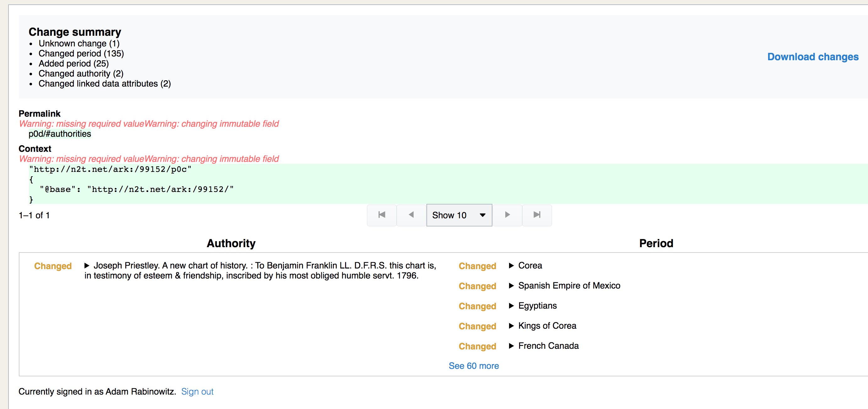Expand the Corea period details
The height and width of the screenshot is (409, 868).
(512, 266)
